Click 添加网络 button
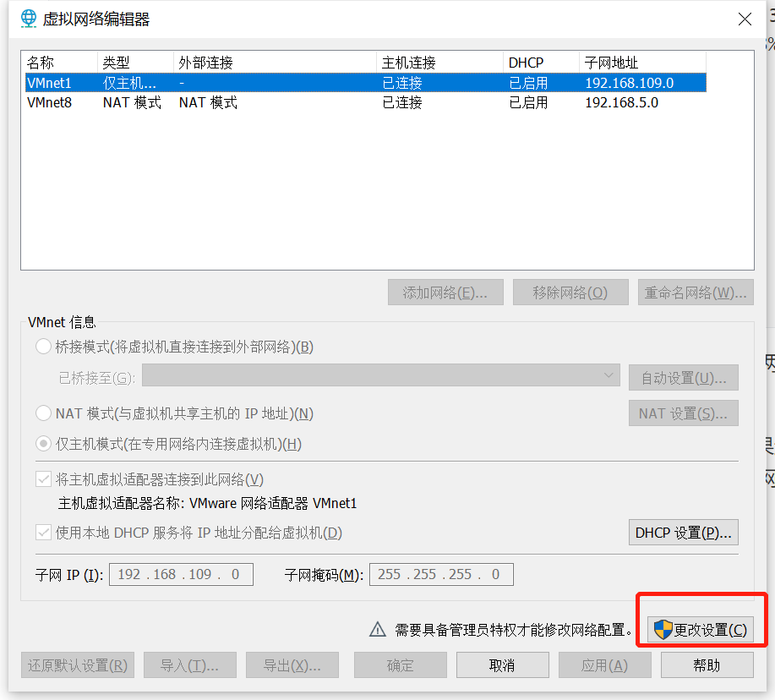This screenshot has width=775, height=700. 445,293
